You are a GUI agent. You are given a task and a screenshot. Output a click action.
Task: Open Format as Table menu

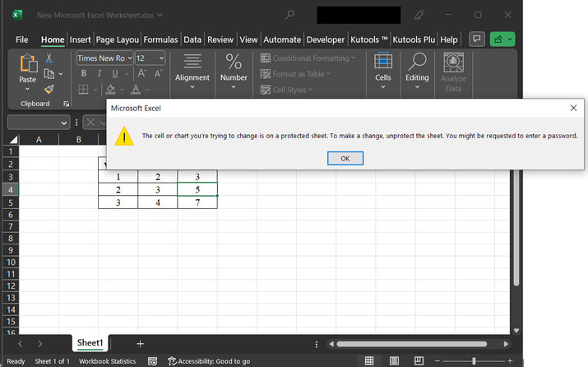[295, 74]
